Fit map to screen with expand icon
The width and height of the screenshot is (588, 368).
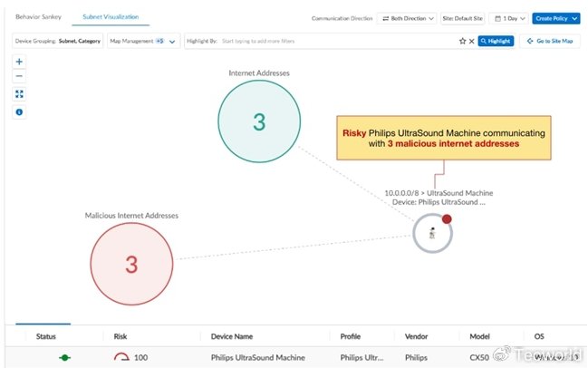[x=19, y=93]
